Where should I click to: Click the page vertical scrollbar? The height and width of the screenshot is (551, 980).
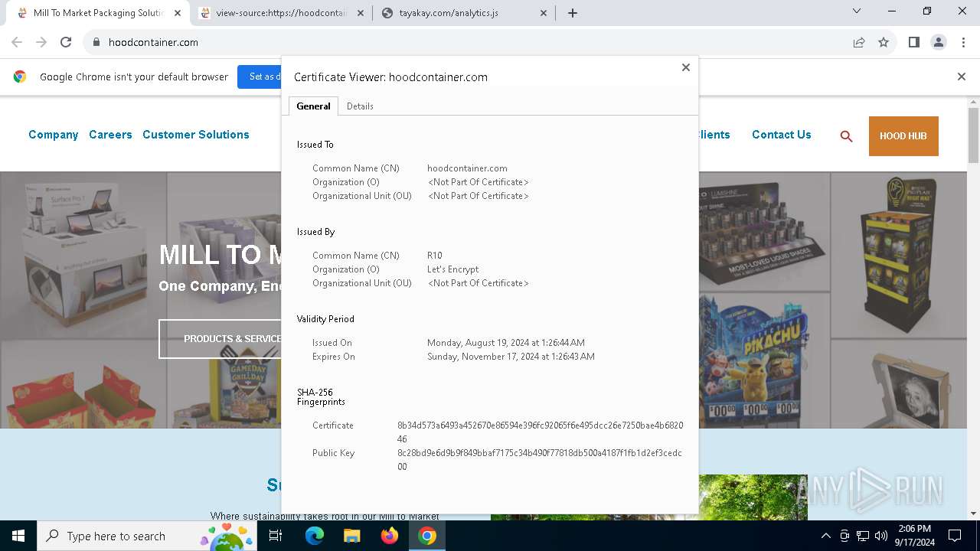coord(974,135)
